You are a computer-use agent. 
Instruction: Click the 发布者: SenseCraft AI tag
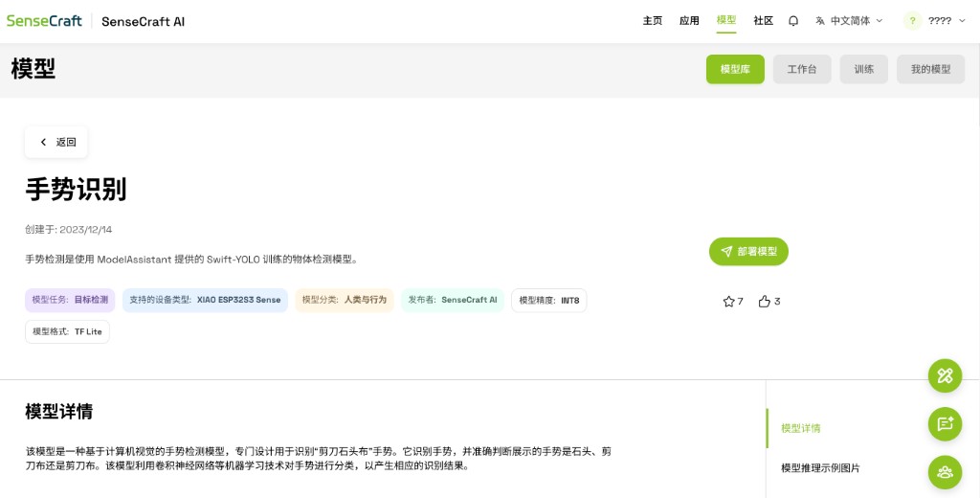tap(453, 300)
